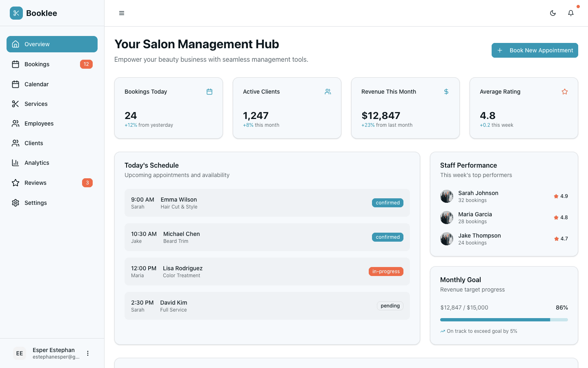Click the Book New Appointment button
588x368 pixels.
pyautogui.click(x=535, y=50)
